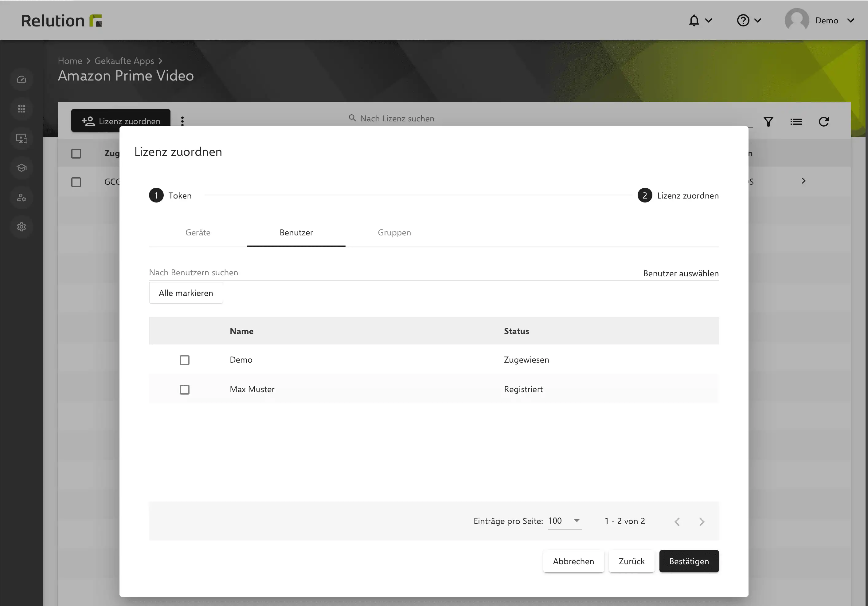Viewport: 868px width, 606px height.
Task: Open the help question mark menu
Action: point(743,20)
